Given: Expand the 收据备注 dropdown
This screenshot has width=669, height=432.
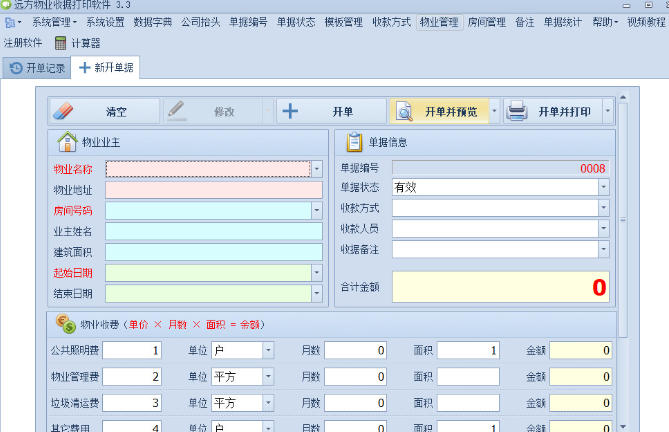Looking at the screenshot, I should click(603, 249).
